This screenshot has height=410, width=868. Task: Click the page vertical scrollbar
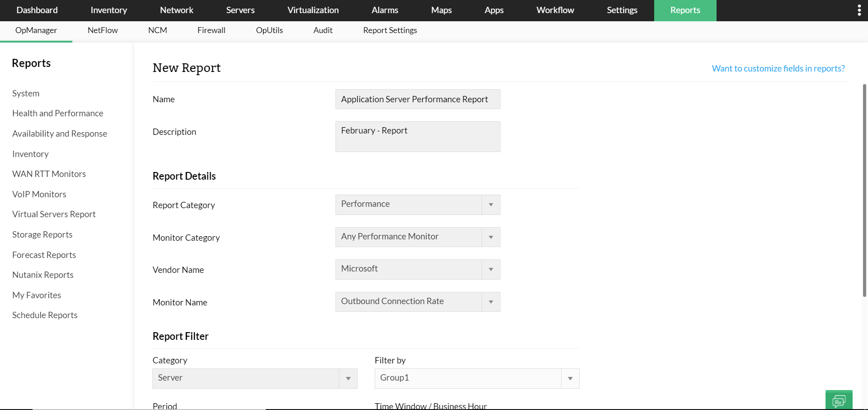[864, 190]
